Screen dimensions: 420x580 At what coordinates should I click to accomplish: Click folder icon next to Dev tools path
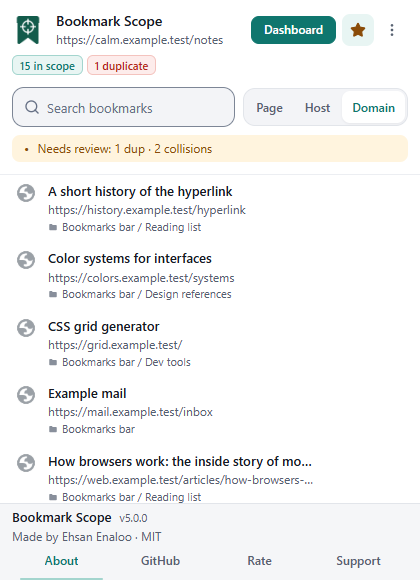(53, 362)
